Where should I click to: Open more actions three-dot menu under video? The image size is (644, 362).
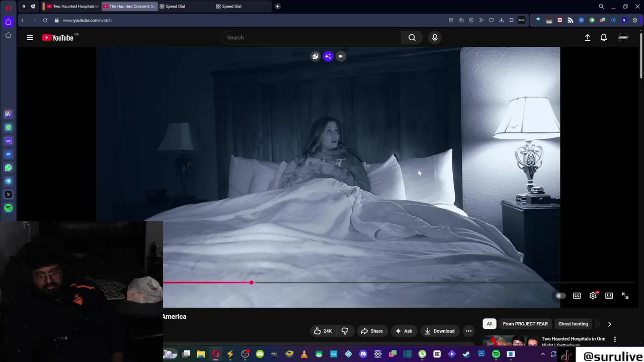(x=468, y=331)
